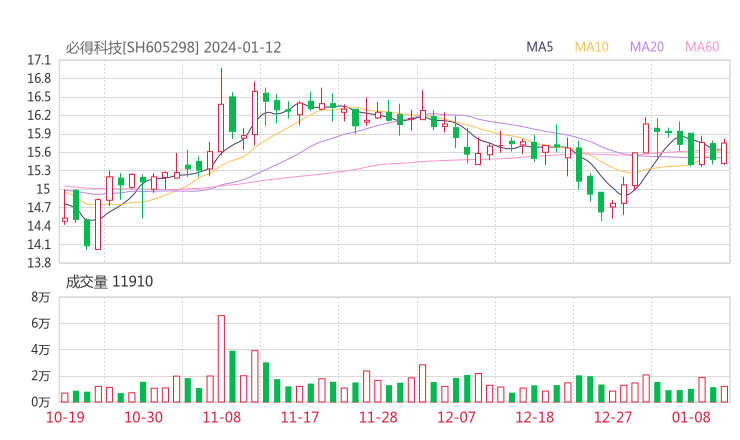Click the 2万 volume axis label
This screenshot has width=740, height=440.
tap(41, 376)
